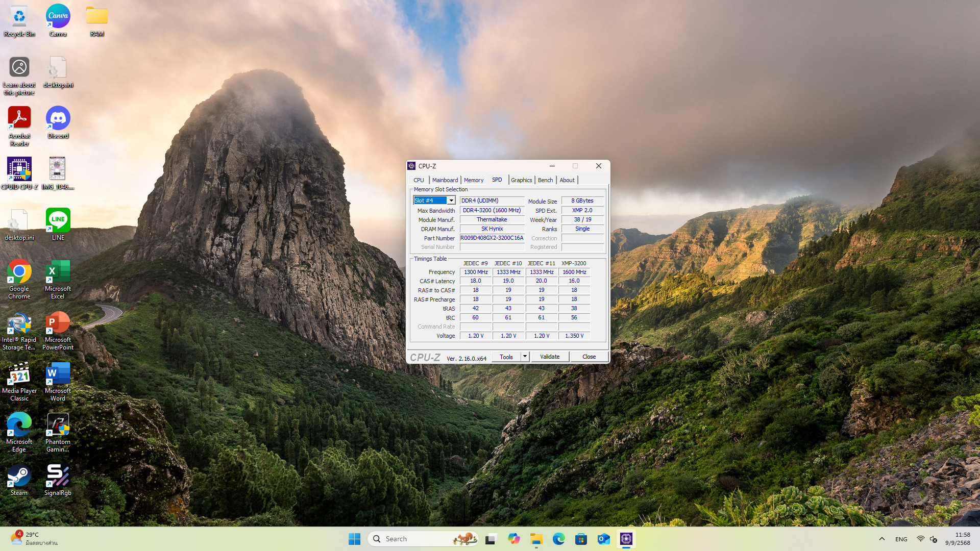Screen dimensions: 980x551
Task: Open the clock and date flyout
Action: [x=958, y=539]
